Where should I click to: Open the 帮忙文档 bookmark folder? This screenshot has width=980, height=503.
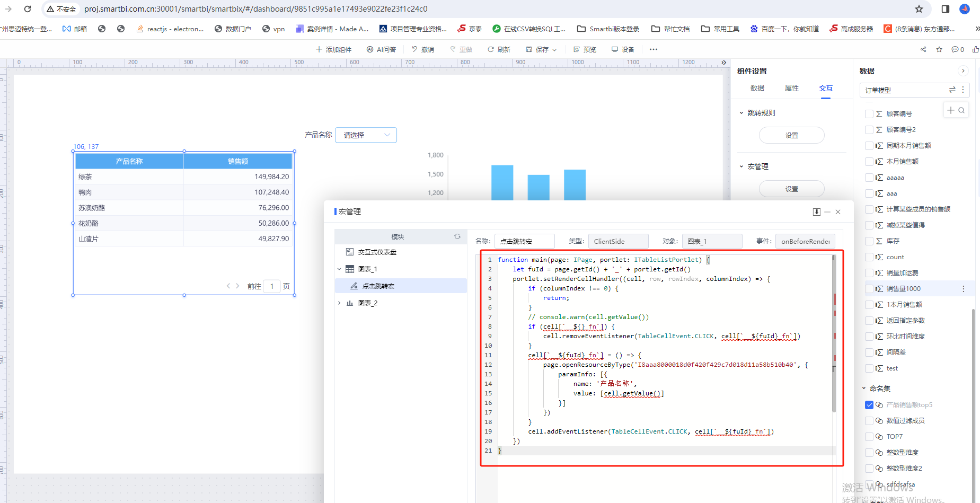(670, 29)
